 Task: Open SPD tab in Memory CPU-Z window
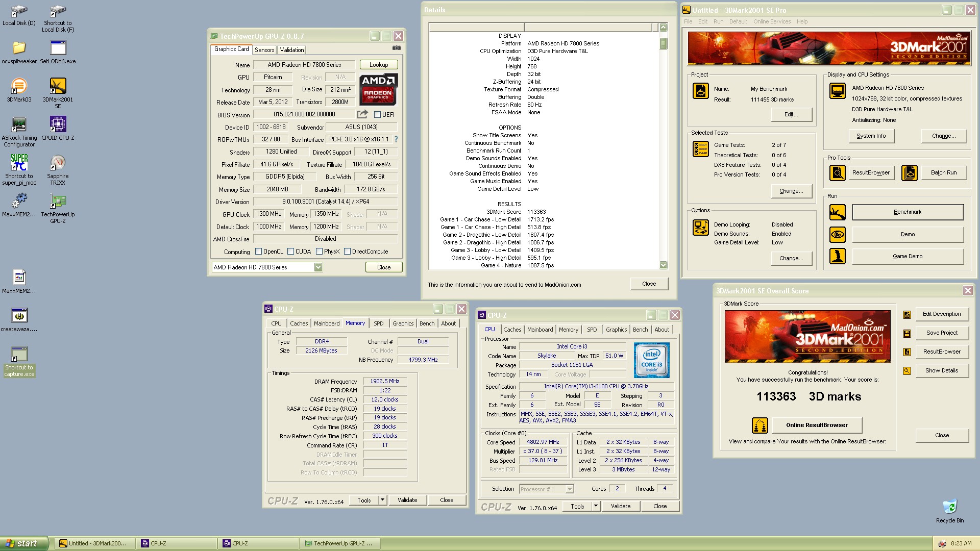[378, 323]
